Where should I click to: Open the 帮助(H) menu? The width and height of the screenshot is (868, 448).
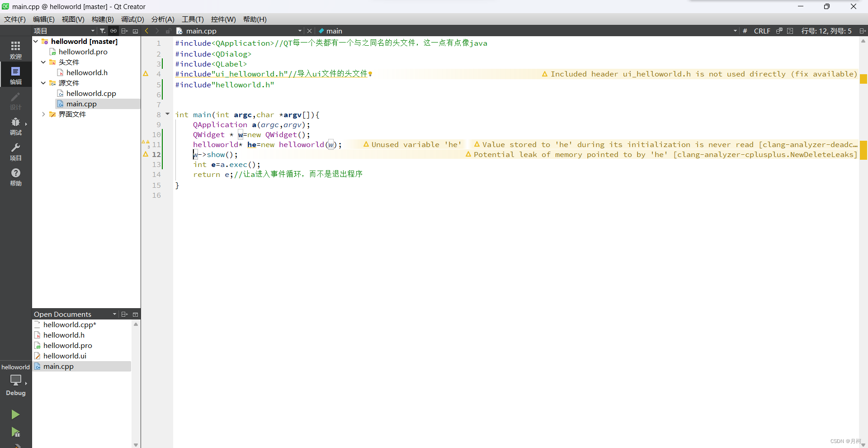(255, 19)
